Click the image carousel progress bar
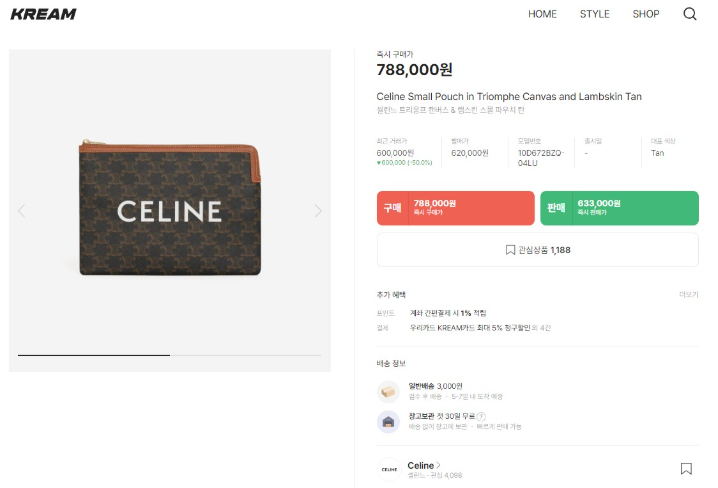Screen dimensions: 718x488 coord(169,355)
